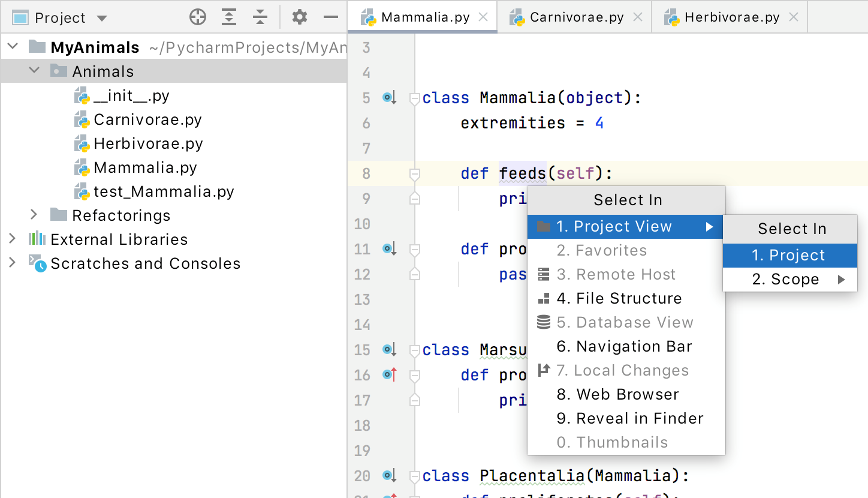Screen dimensions: 868x498
Task: Click the locate current file crosshair icon
Action: [x=197, y=17]
